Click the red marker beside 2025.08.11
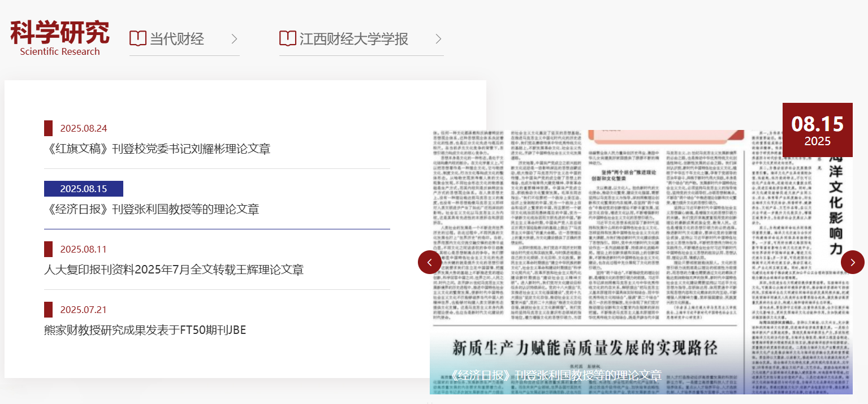Image resolution: width=868 pixels, height=404 pixels. coord(48,249)
